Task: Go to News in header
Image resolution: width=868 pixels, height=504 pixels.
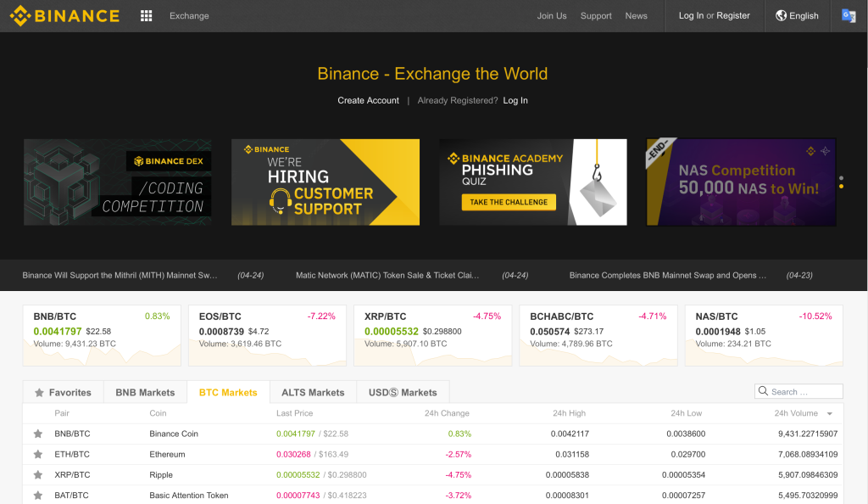Action: [636, 16]
